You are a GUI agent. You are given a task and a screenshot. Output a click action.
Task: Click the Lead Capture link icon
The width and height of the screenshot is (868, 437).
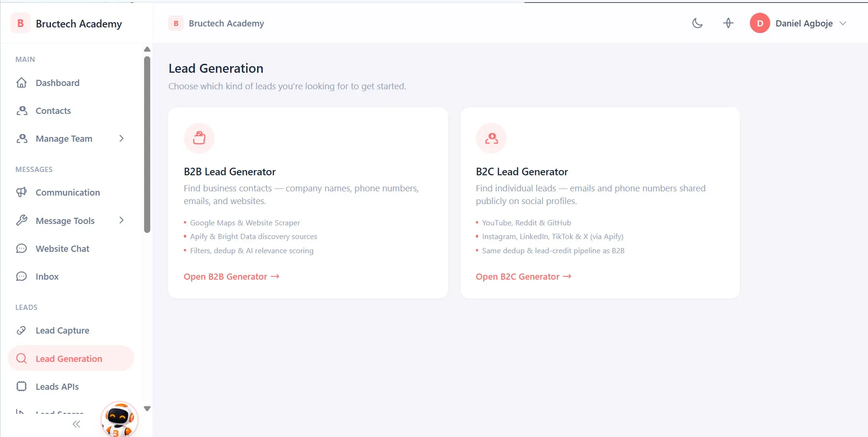(21, 330)
